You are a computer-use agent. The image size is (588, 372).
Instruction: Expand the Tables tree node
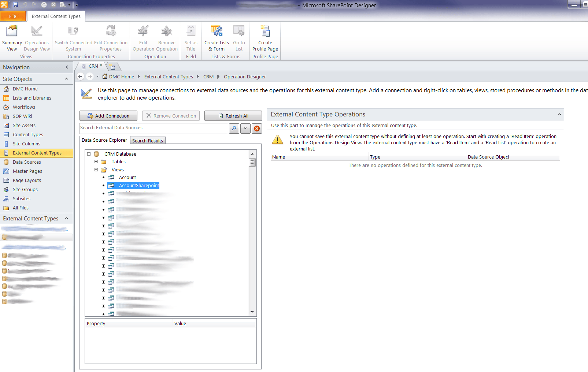(96, 162)
